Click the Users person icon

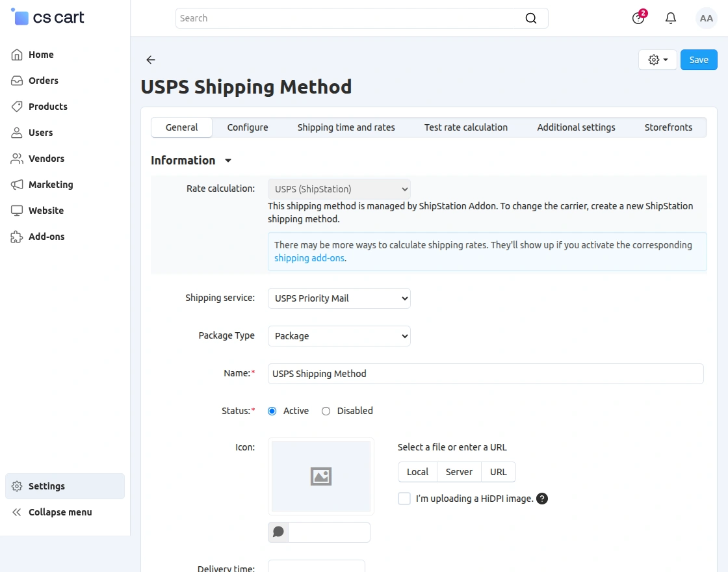click(x=17, y=133)
